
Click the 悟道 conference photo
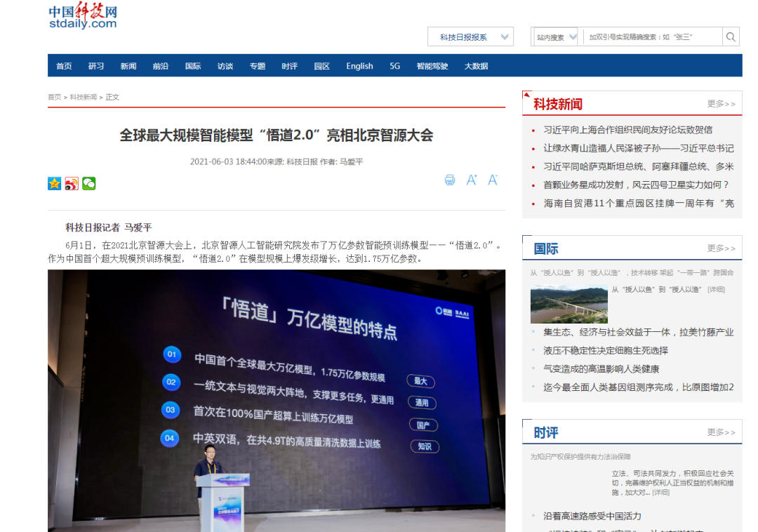click(x=277, y=401)
